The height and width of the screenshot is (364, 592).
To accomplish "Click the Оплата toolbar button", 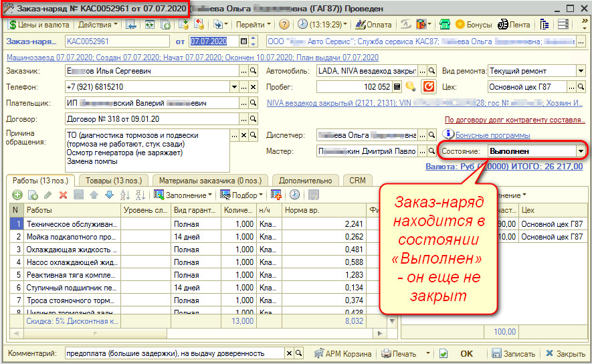I will coord(373,25).
